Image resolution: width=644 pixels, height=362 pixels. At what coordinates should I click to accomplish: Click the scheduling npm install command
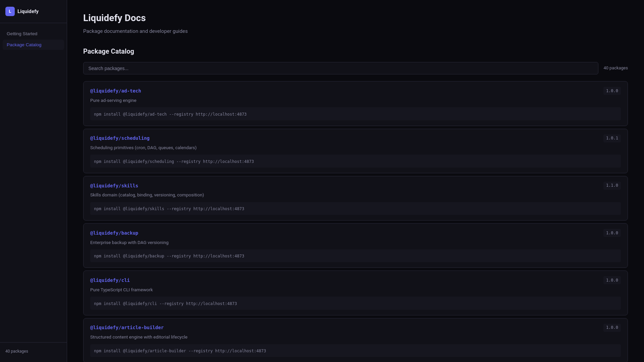174,162
